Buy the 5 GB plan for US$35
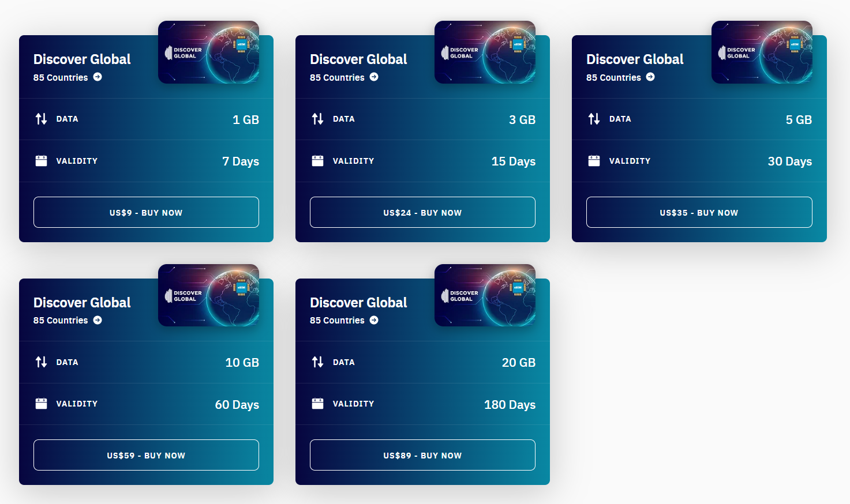This screenshot has height=504, width=850. click(x=699, y=212)
